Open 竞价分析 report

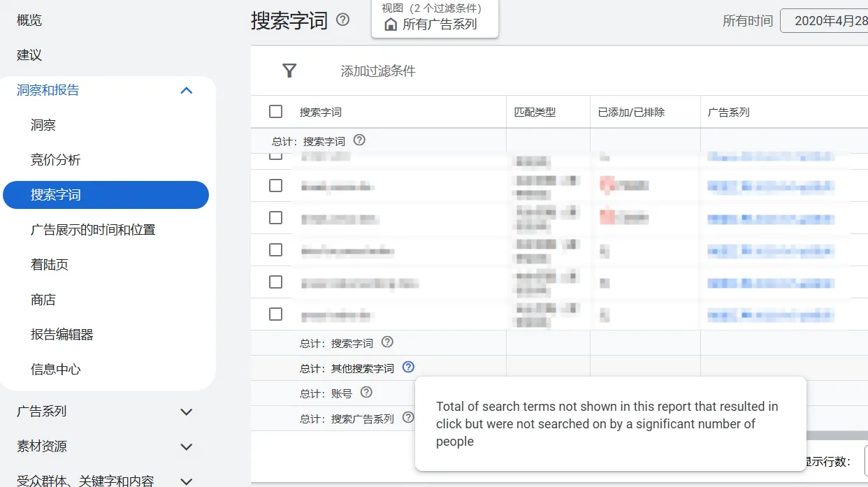(56, 160)
